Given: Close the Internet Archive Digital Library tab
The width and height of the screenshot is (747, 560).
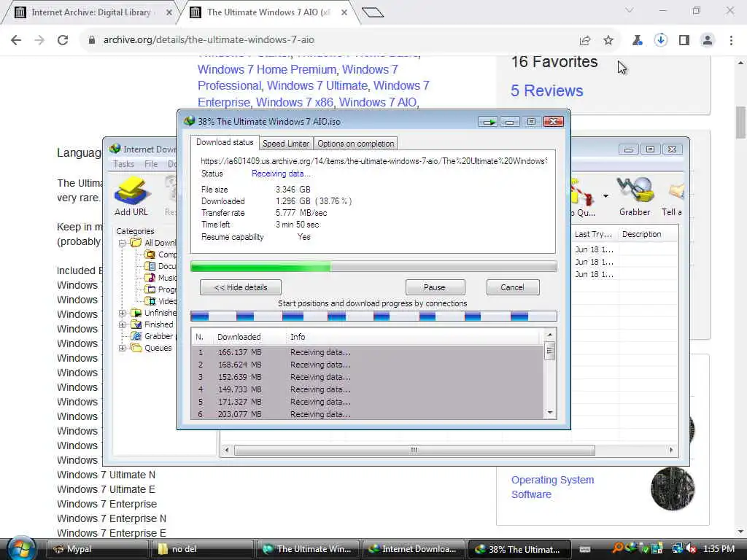Looking at the screenshot, I should (169, 12).
